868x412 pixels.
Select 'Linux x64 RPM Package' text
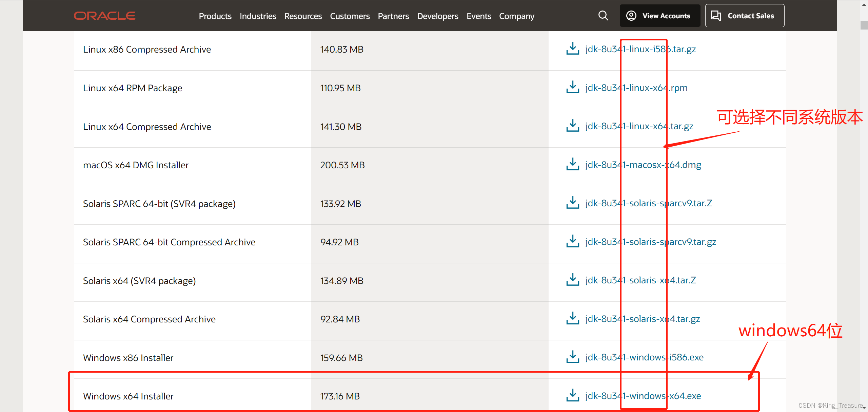[x=133, y=88]
